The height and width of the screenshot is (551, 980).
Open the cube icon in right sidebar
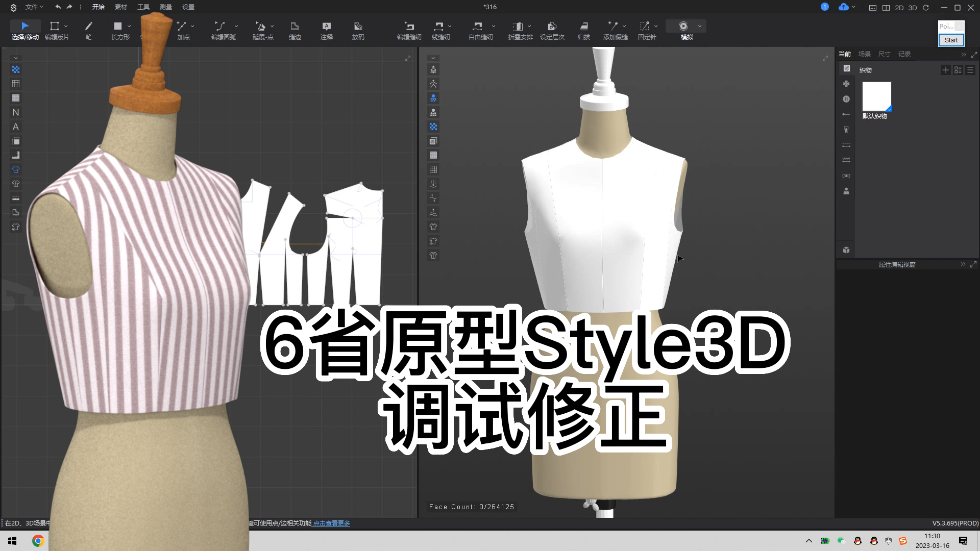point(846,250)
